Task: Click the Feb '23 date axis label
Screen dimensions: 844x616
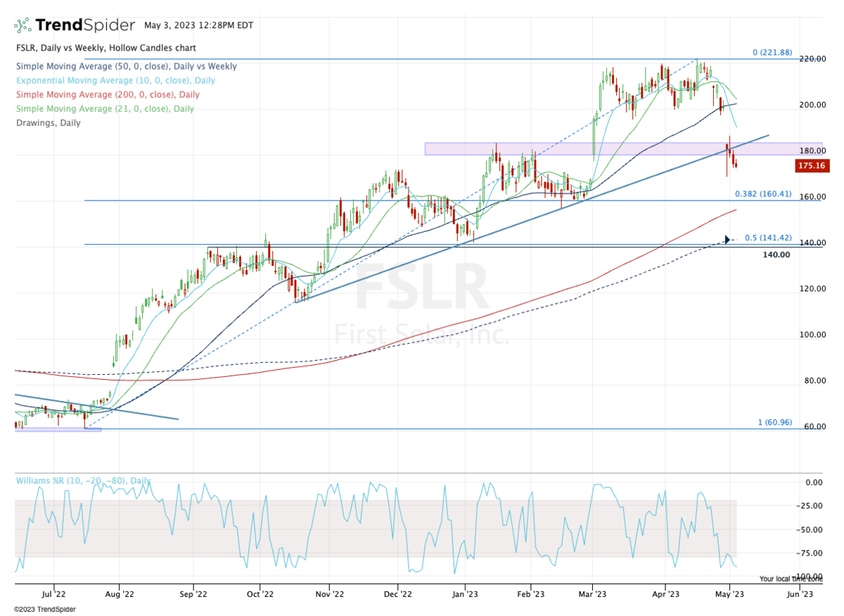Action: click(530, 594)
